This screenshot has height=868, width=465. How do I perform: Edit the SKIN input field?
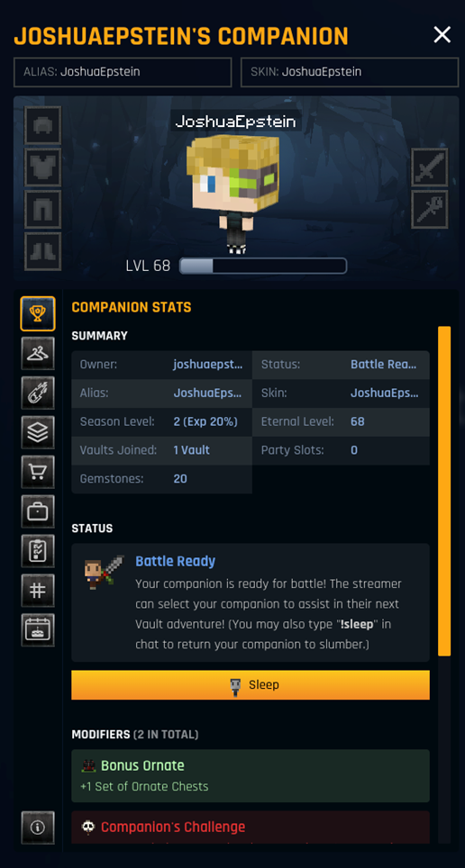pos(350,72)
